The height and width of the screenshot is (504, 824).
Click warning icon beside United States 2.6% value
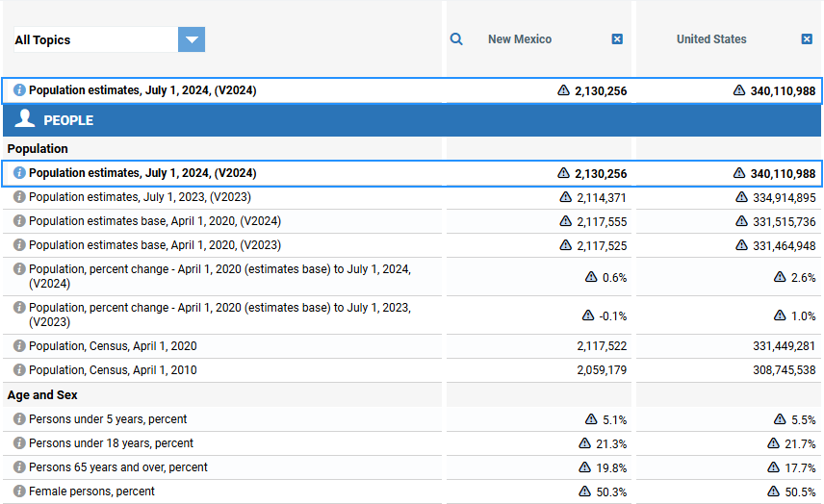point(781,277)
